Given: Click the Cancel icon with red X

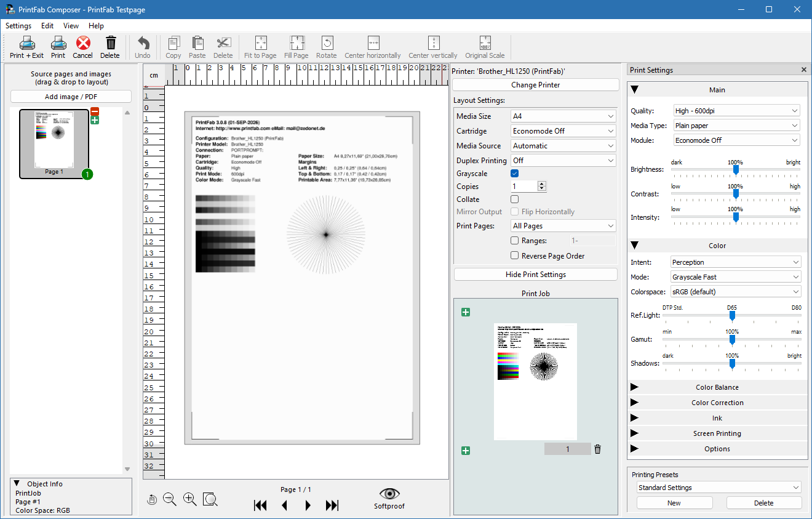Looking at the screenshot, I should pos(83,47).
